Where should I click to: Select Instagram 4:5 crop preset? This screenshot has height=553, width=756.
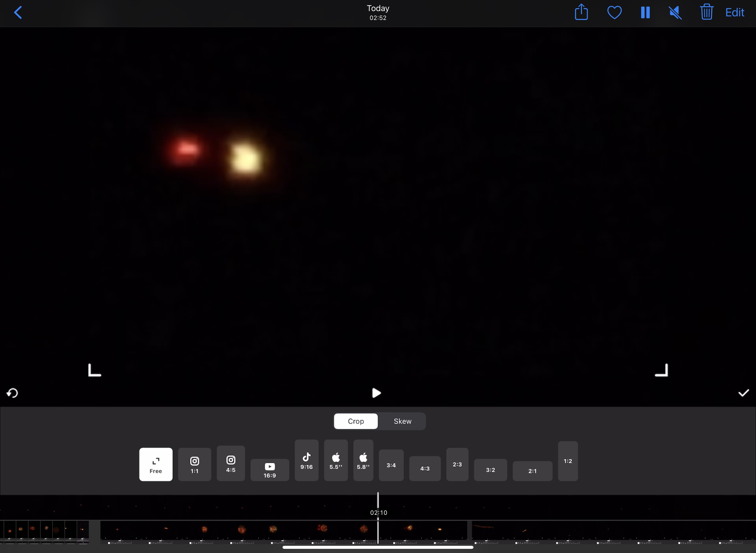pos(231,463)
